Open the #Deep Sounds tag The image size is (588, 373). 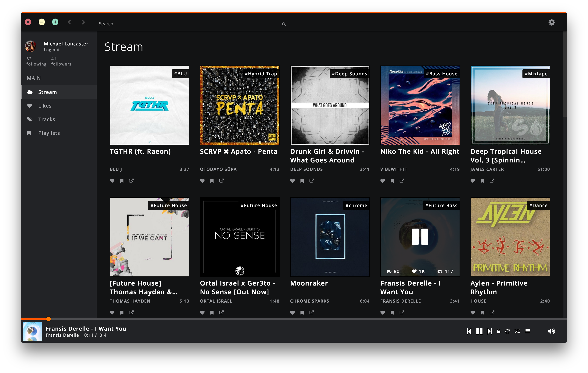coord(349,74)
